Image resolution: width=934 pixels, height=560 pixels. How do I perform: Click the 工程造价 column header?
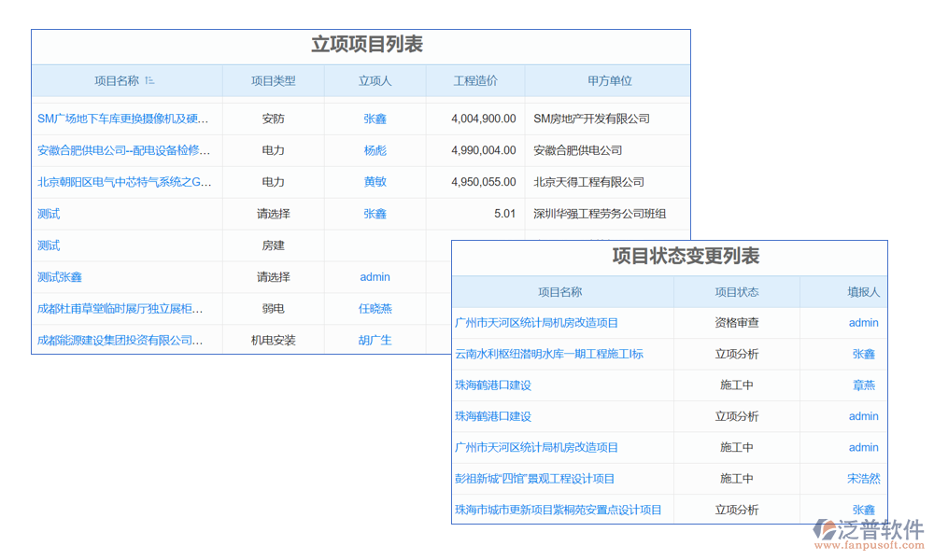[x=474, y=81]
